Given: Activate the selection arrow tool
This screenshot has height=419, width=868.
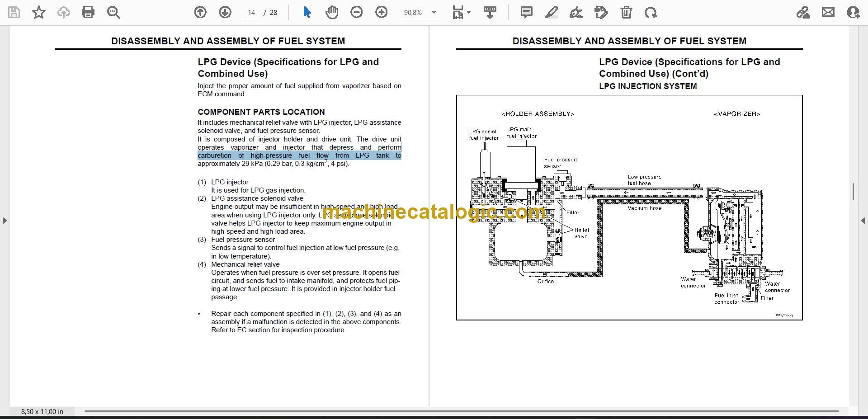Looking at the screenshot, I should (x=307, y=12).
